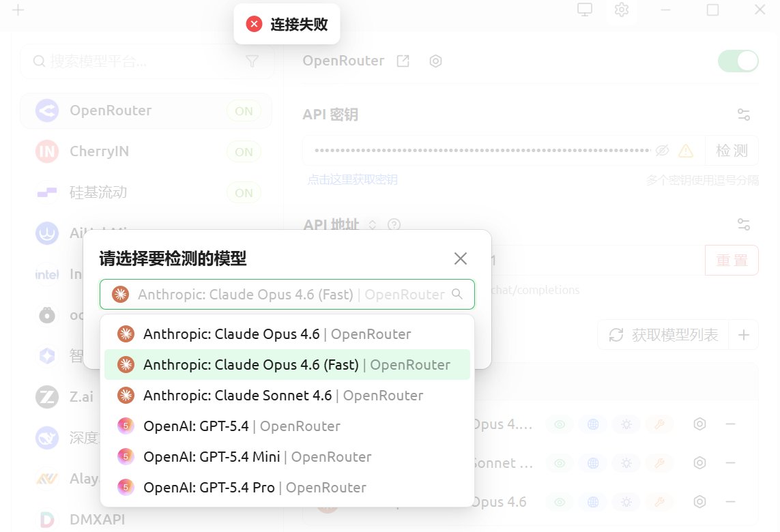Click vision eye icon on Sonnet row

coord(560,463)
